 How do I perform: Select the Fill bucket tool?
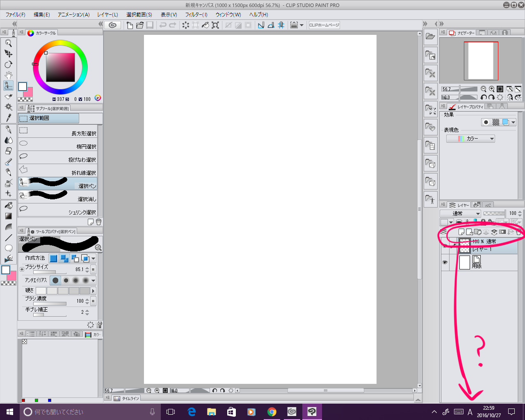coord(8,205)
